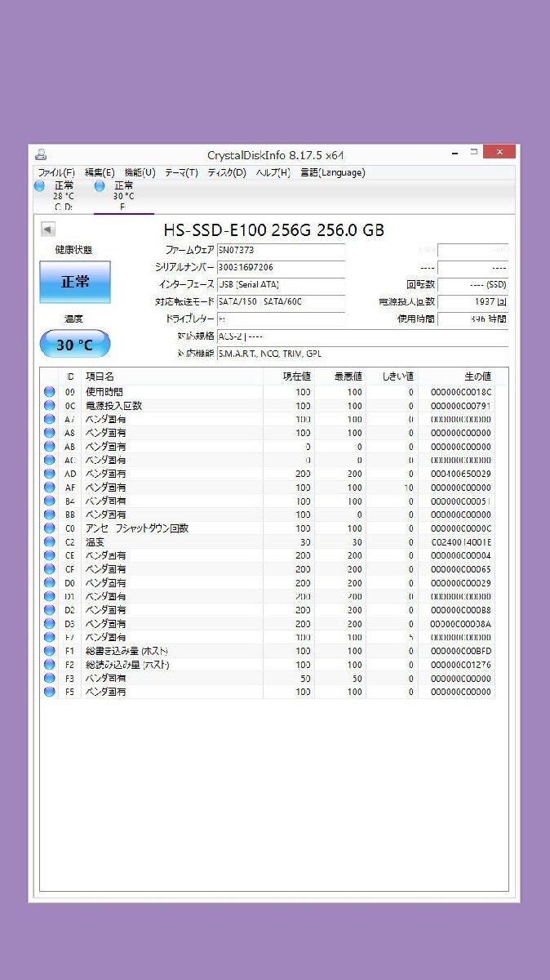Select the 総読み込み量 (ホスト) row label
This screenshot has width=550, height=980.
127,665
